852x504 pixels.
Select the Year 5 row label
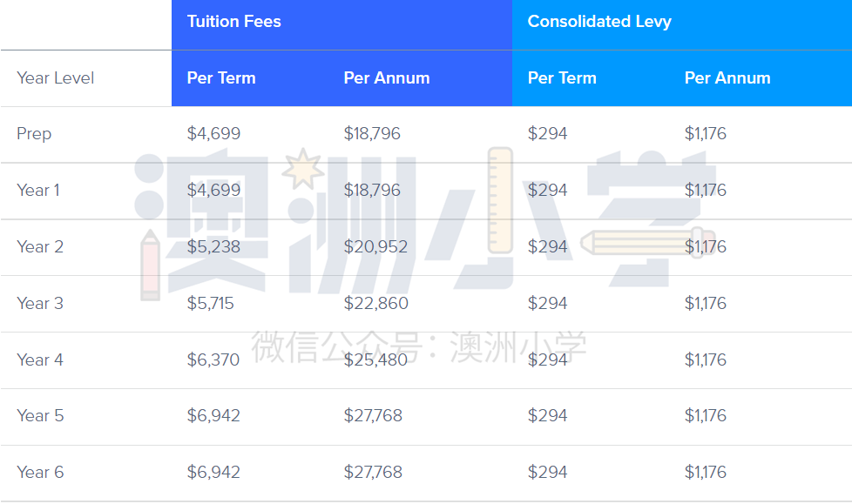coord(40,415)
